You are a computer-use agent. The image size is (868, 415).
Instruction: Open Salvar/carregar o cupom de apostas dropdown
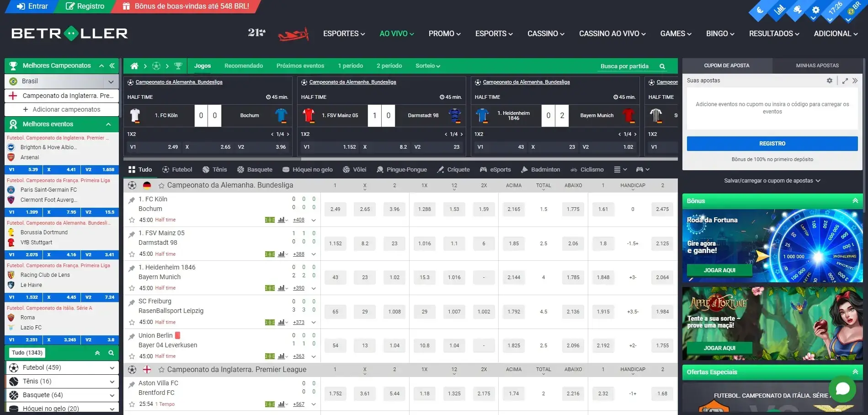[772, 181]
